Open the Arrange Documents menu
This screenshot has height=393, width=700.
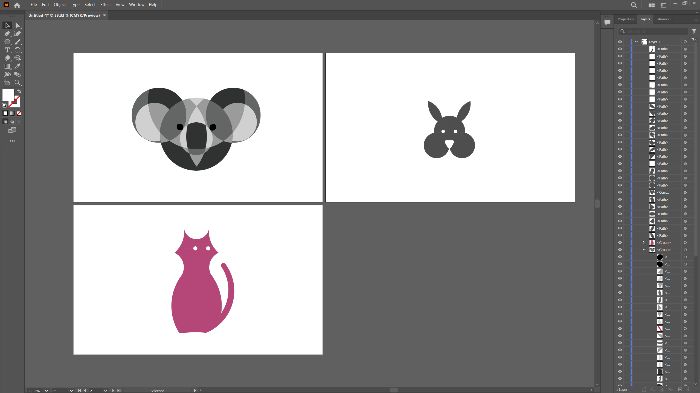(652, 5)
